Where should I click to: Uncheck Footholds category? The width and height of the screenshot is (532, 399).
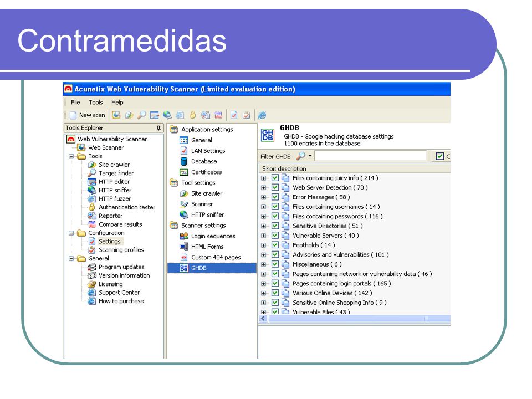275,245
